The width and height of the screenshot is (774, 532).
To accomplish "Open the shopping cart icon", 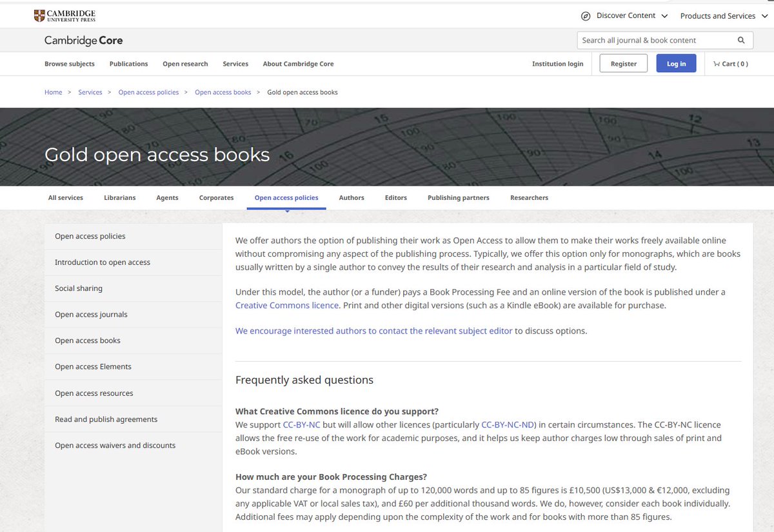I will pyautogui.click(x=717, y=64).
